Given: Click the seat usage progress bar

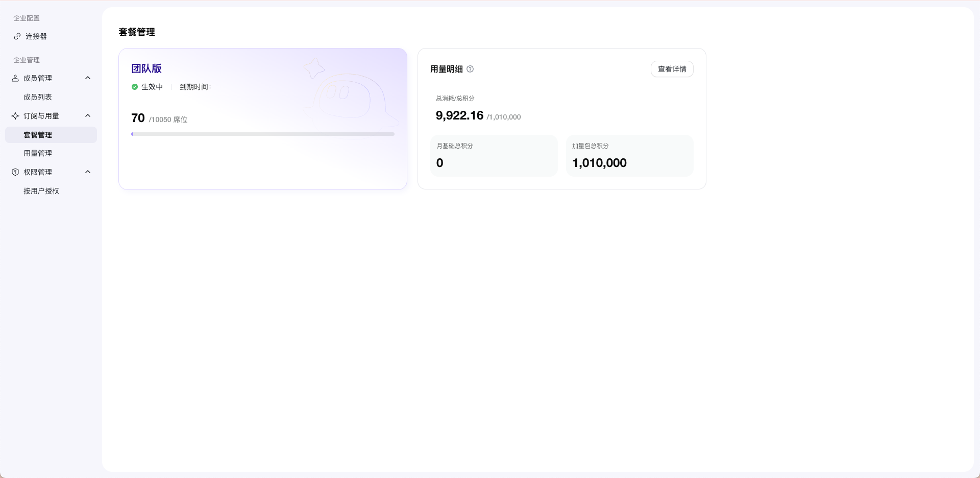Looking at the screenshot, I should (263, 134).
